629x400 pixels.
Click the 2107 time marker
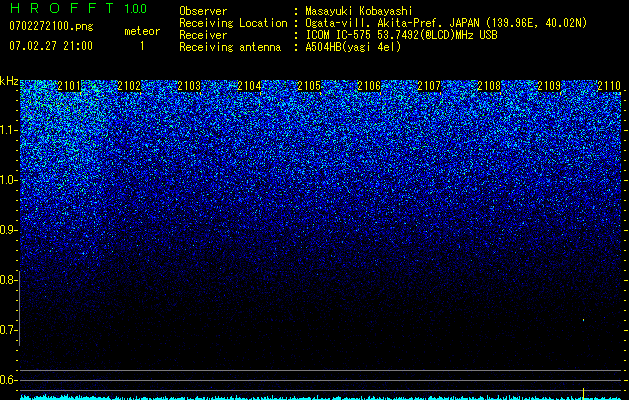coord(429,86)
